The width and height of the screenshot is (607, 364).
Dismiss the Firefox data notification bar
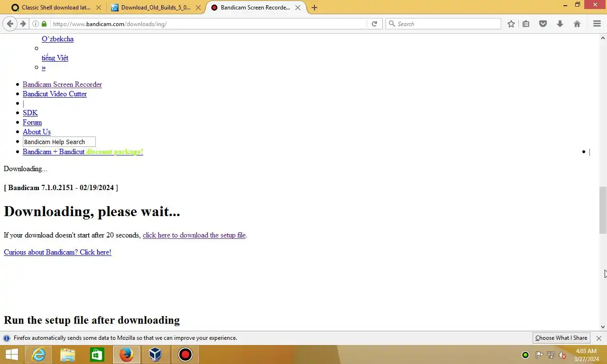coord(599,338)
